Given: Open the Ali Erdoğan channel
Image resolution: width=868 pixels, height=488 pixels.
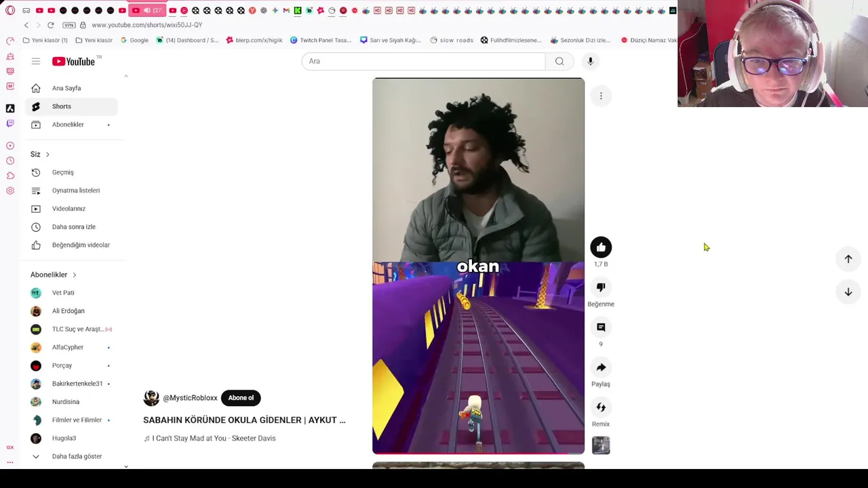Looking at the screenshot, I should click(71, 311).
